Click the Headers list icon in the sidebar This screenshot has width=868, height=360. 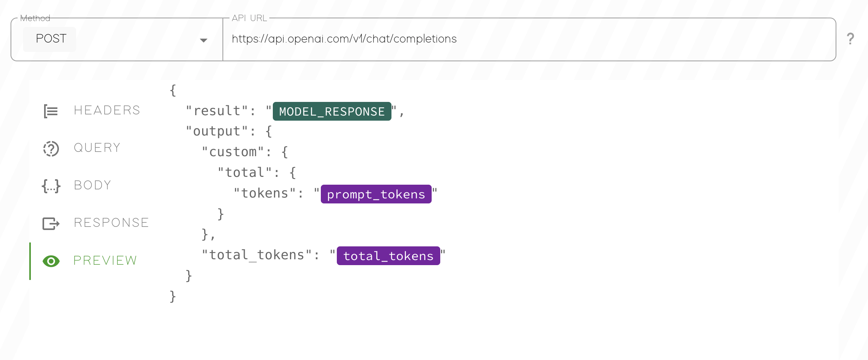(x=51, y=111)
